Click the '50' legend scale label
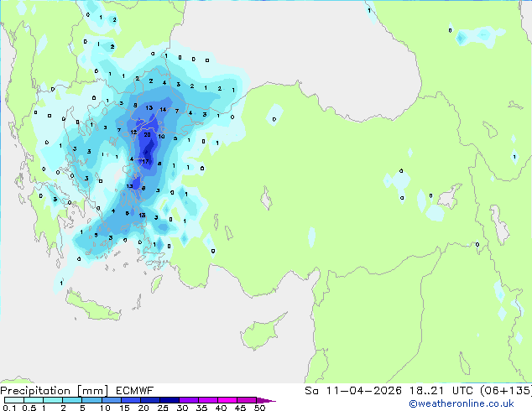Image resolution: width=532 pixels, height=411 pixels. [259, 408]
